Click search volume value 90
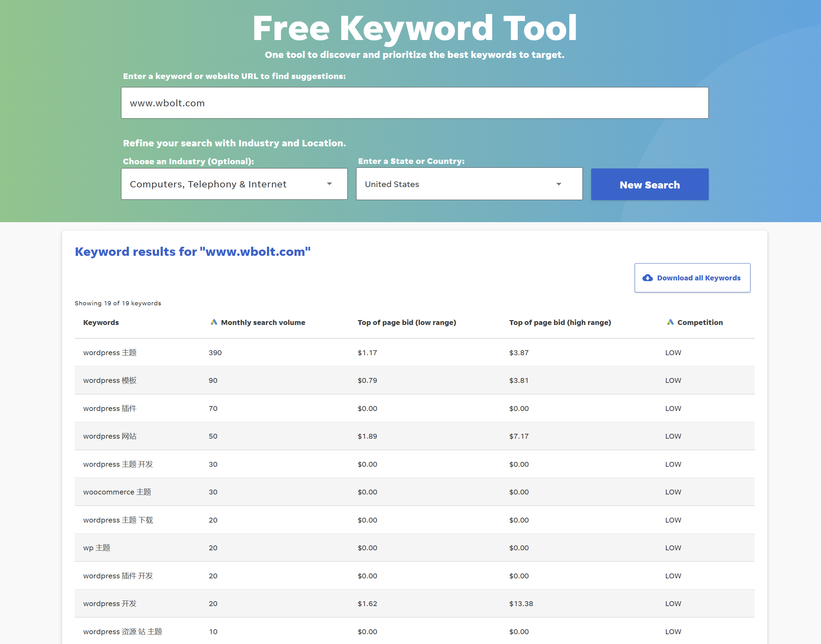Screen dimensions: 821x644 [213, 380]
